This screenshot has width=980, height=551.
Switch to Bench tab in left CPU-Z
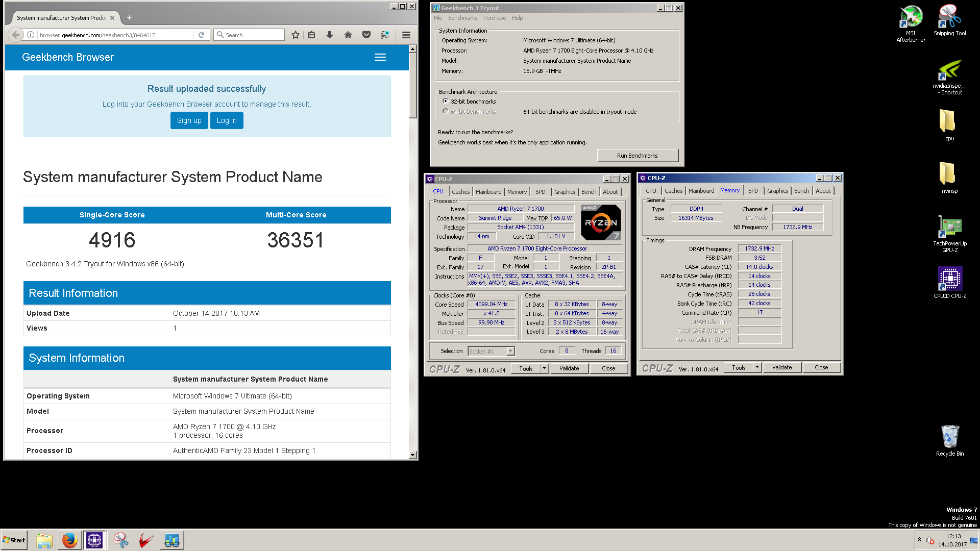click(589, 192)
